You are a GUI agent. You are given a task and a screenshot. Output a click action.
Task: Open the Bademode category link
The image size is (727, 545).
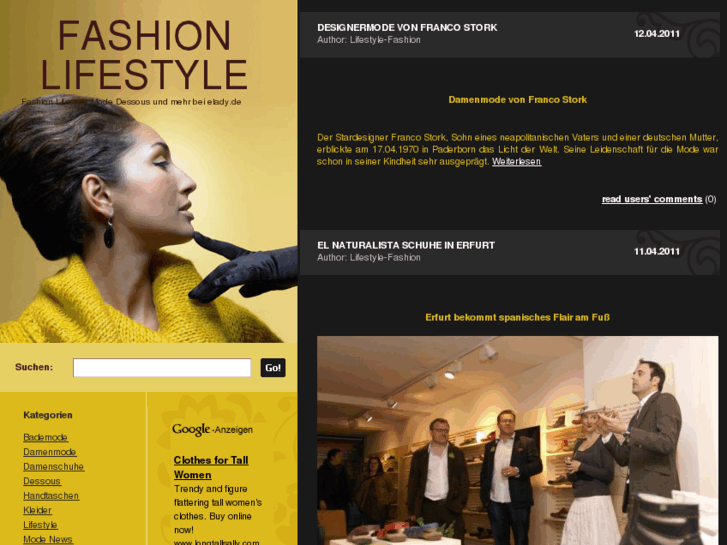point(45,437)
